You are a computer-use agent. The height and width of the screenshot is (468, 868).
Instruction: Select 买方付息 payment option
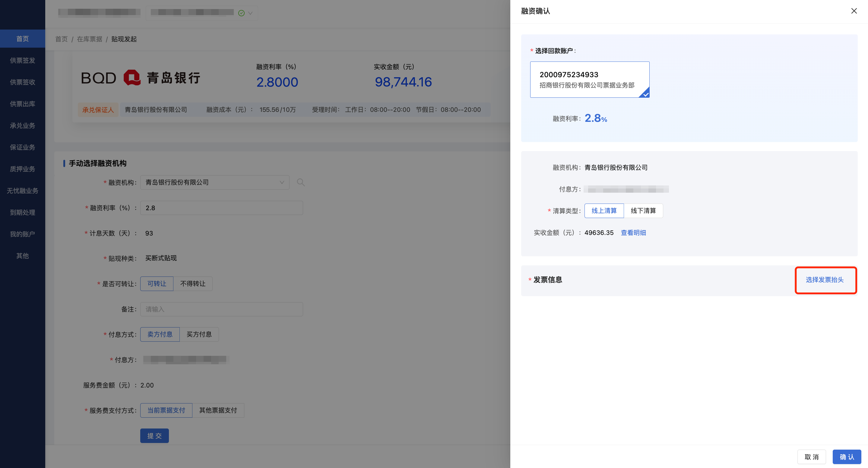199,334
